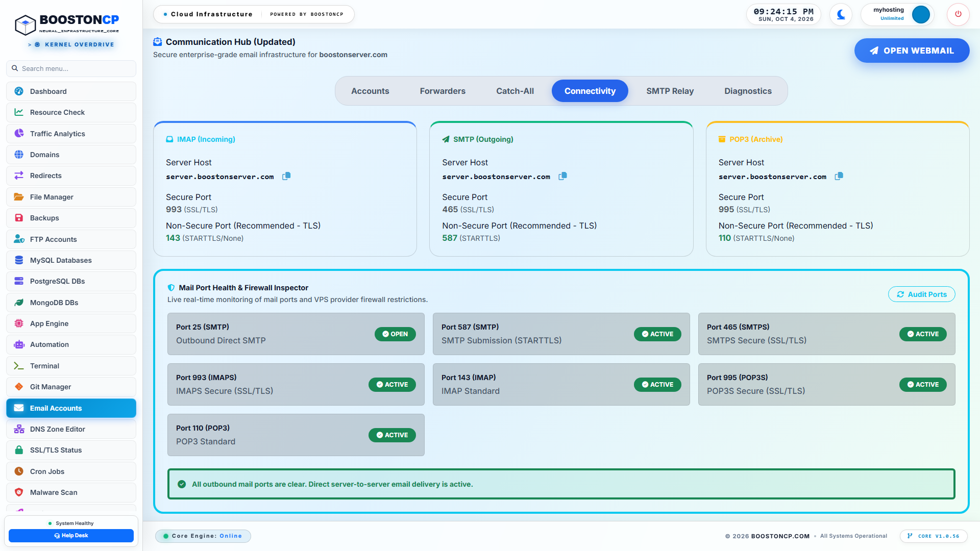Image resolution: width=980 pixels, height=551 pixels.
Task: Open the Catch-All tab
Action: coord(515,91)
